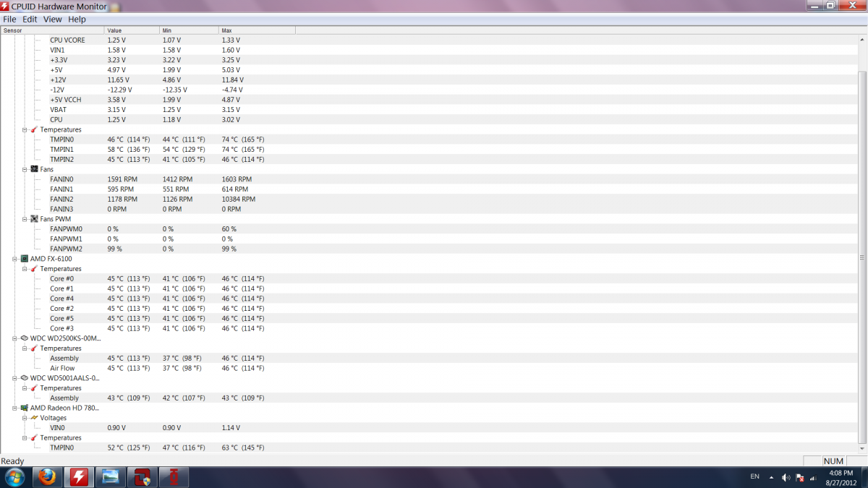
Task: Collapse Temperatures under WDC WD2500KS
Action: tap(24, 348)
